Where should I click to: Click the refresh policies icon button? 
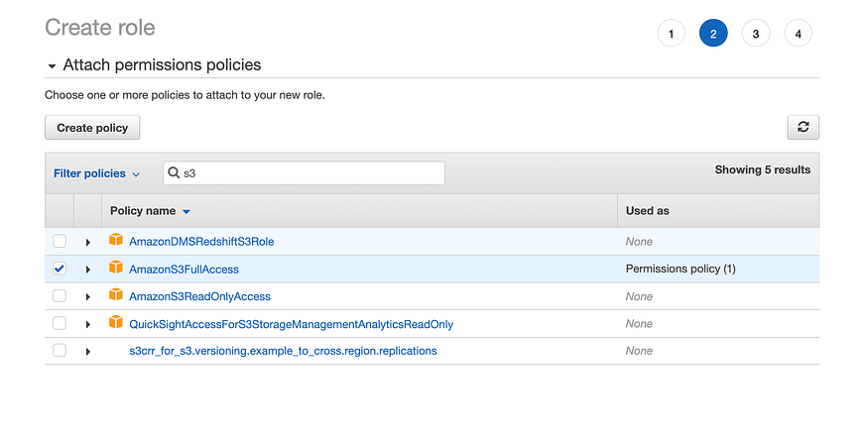coord(803,128)
